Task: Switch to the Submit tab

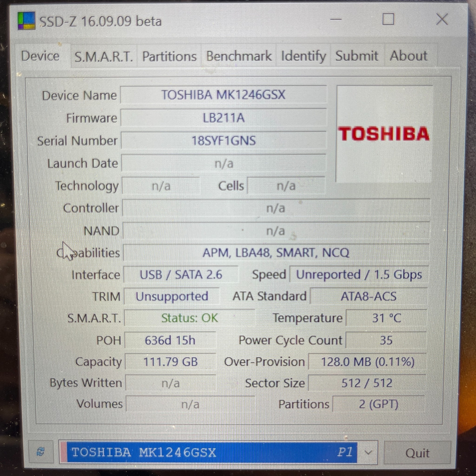Action: click(x=357, y=56)
